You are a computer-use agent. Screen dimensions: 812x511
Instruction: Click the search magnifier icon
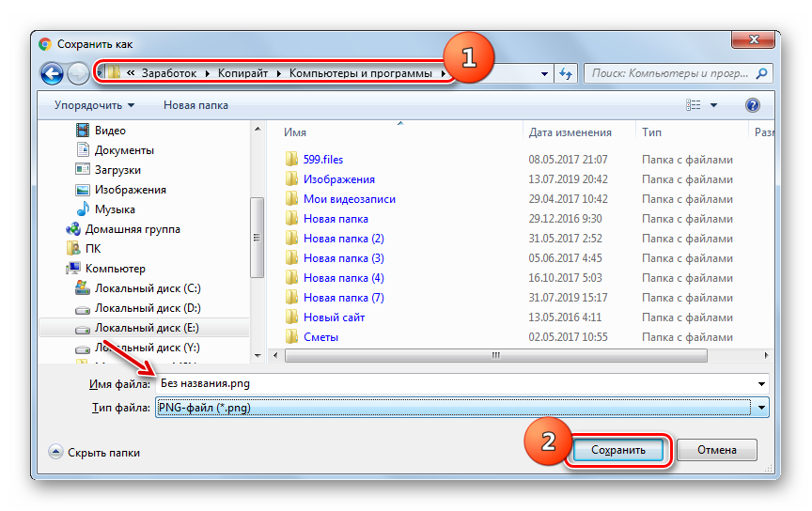(x=763, y=73)
